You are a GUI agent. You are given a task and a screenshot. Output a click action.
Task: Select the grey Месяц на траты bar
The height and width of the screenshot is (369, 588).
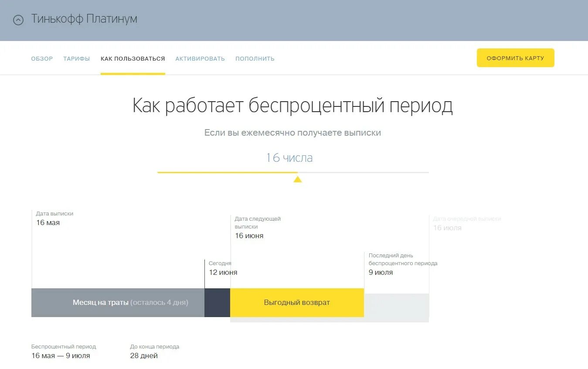click(x=118, y=303)
